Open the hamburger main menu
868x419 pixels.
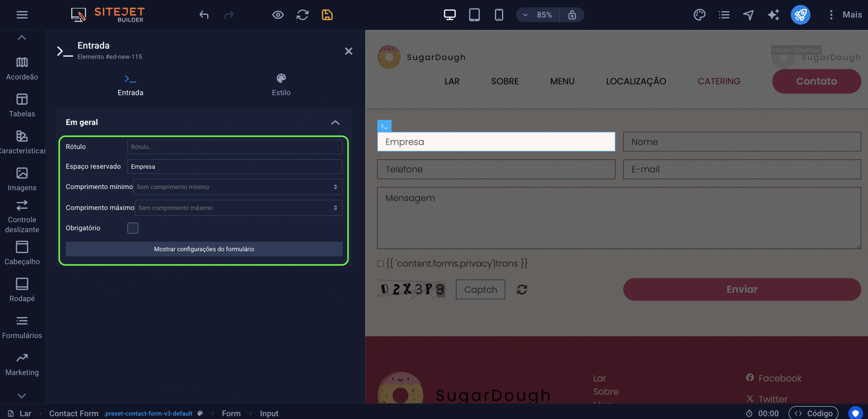(22, 15)
